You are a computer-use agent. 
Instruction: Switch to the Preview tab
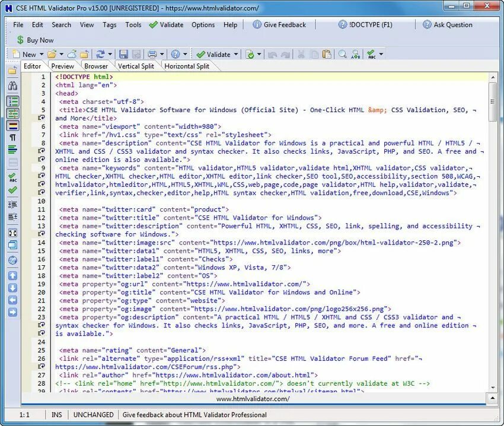point(63,66)
